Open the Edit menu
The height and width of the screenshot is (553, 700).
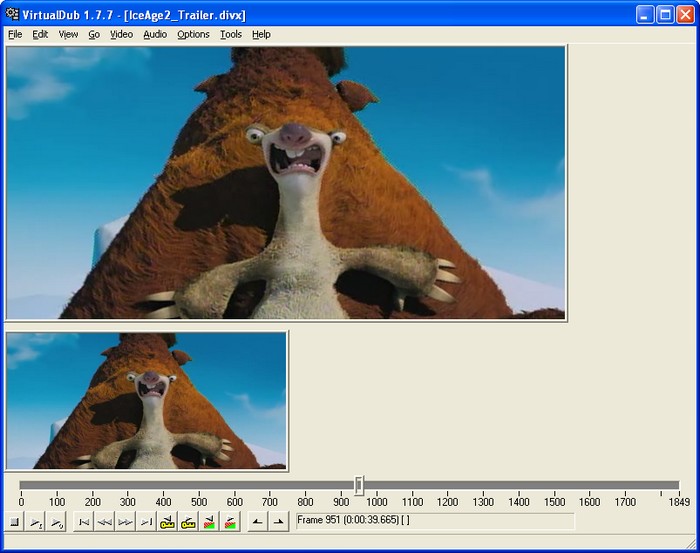tap(40, 34)
